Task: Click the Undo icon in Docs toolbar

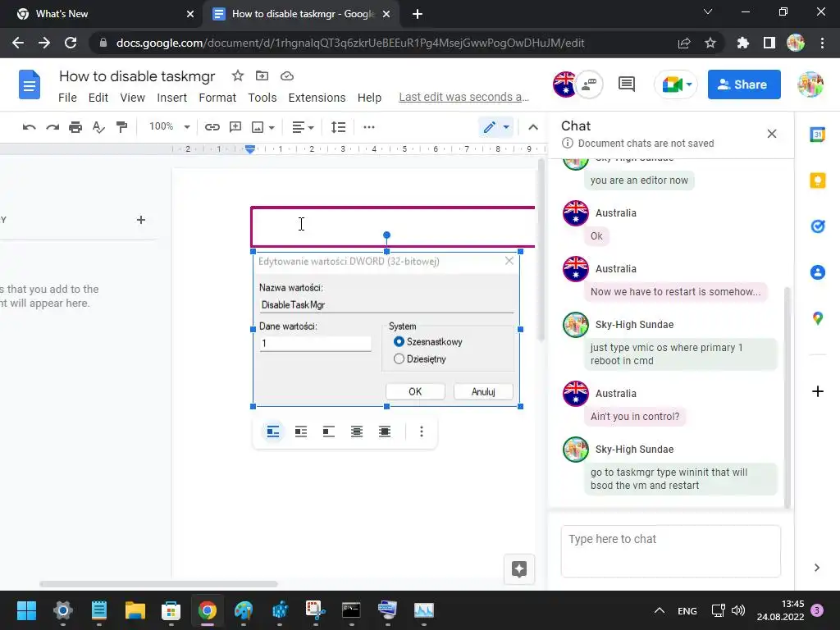Action: [29, 127]
